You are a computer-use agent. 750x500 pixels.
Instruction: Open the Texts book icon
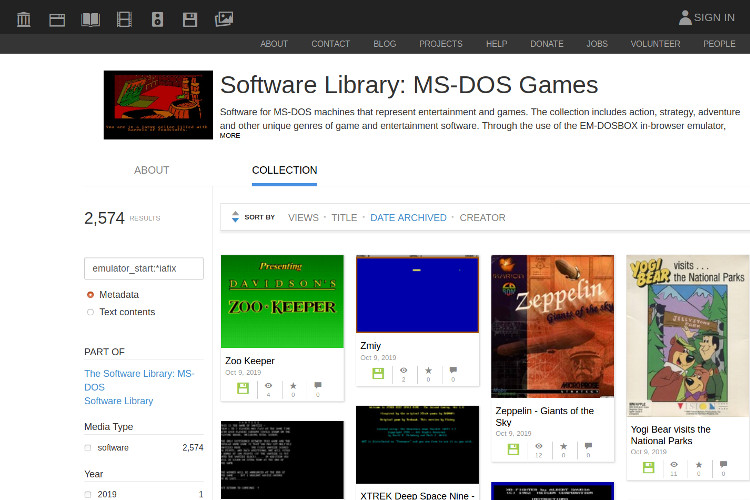tap(90, 20)
